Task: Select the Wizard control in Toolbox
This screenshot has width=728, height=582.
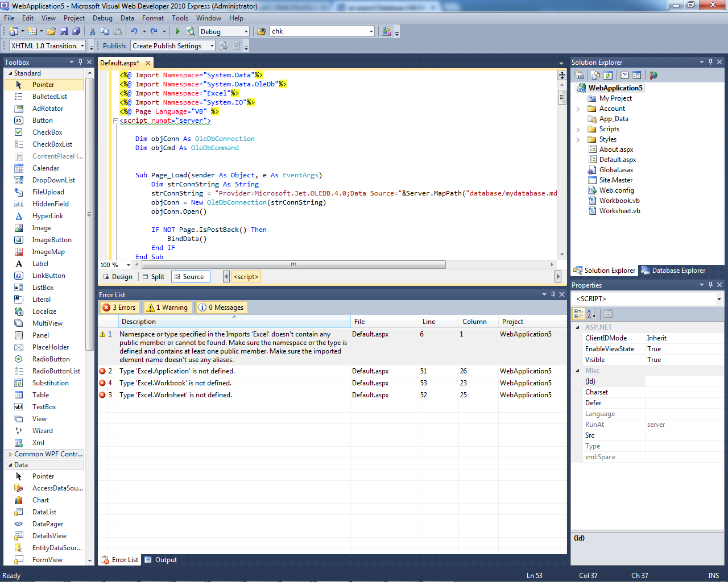Action: [x=44, y=431]
